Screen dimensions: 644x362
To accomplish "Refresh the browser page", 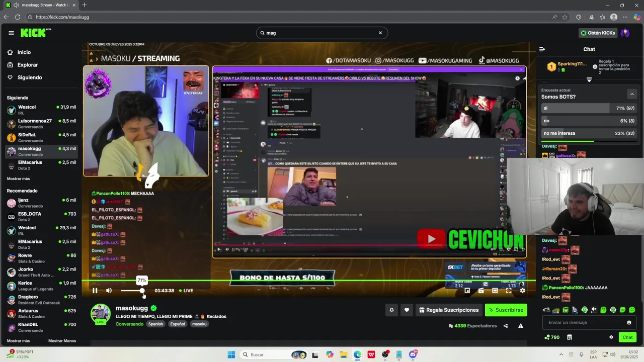I will pos(18,17).
